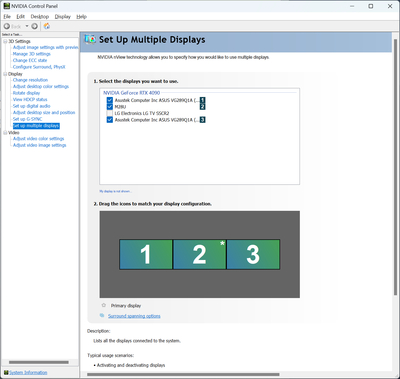The width and height of the screenshot is (400, 379).
Task: Uncheck the first ASUS VG289Q1A display checkbox
Action: [110, 100]
